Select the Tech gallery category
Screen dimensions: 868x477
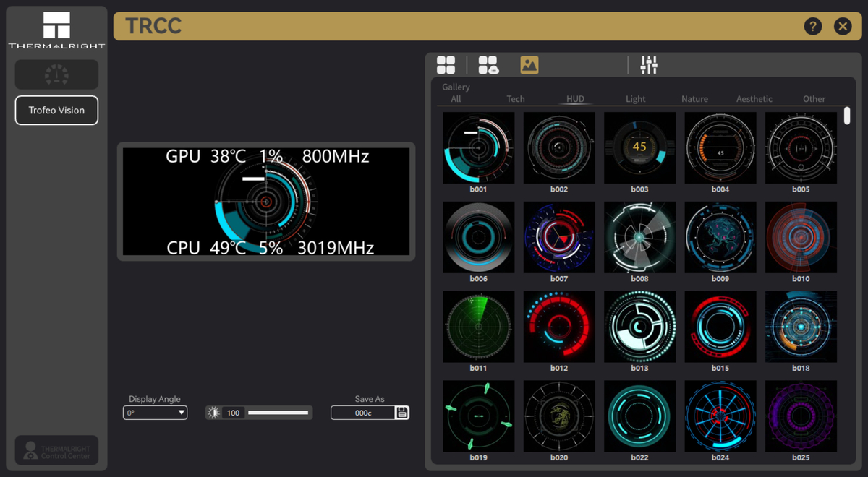516,99
